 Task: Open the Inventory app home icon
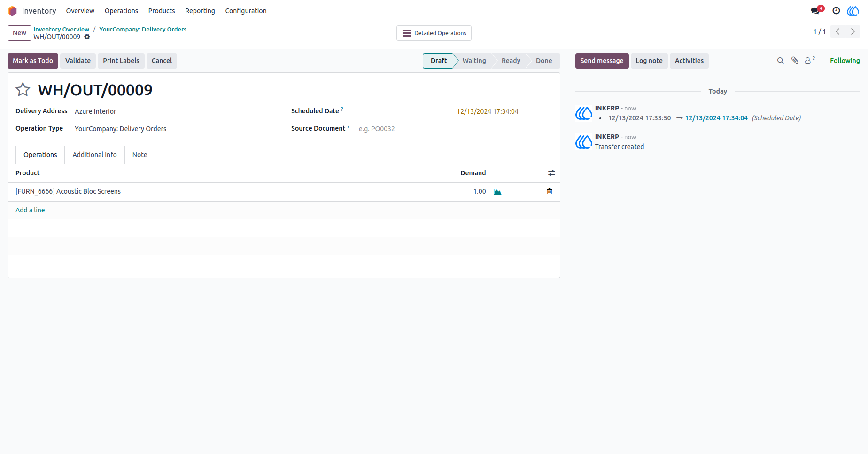tap(12, 11)
